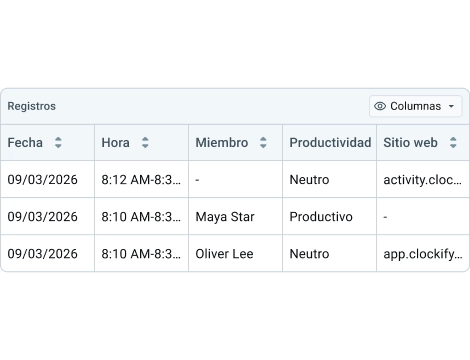470x360 pixels.
Task: Click the app.clockify... website cell
Action: pyautogui.click(x=423, y=253)
